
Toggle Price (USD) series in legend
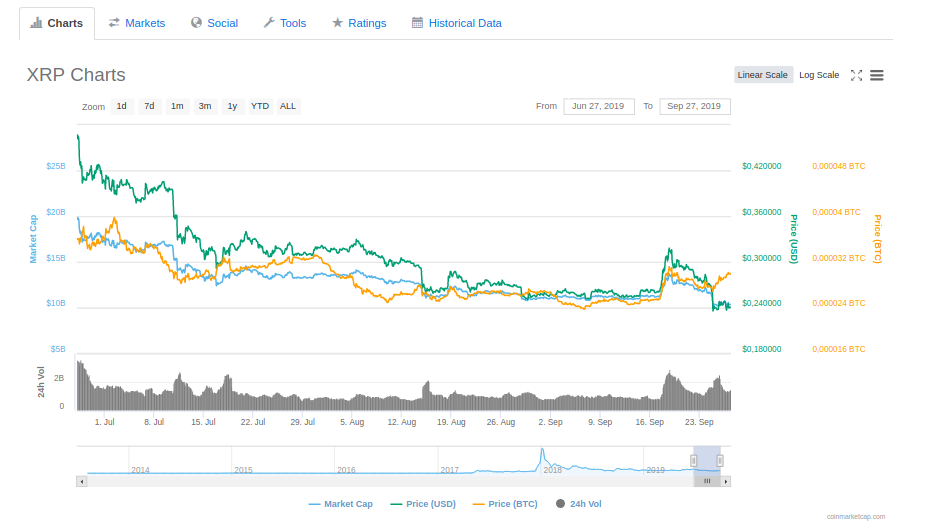click(423, 504)
